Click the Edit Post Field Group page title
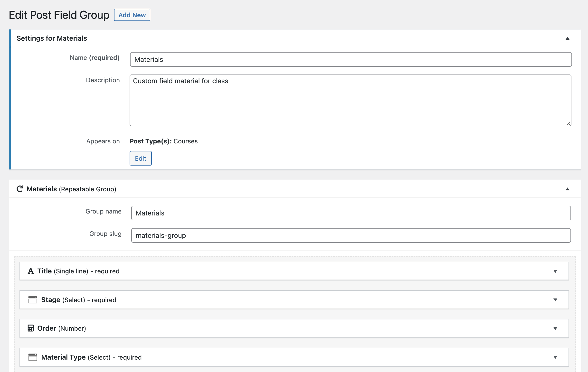 point(59,15)
